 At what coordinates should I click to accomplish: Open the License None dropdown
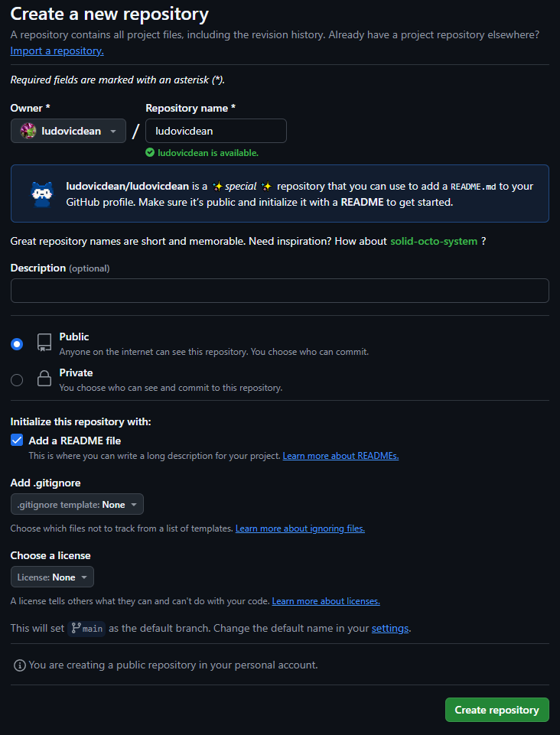[x=52, y=577]
